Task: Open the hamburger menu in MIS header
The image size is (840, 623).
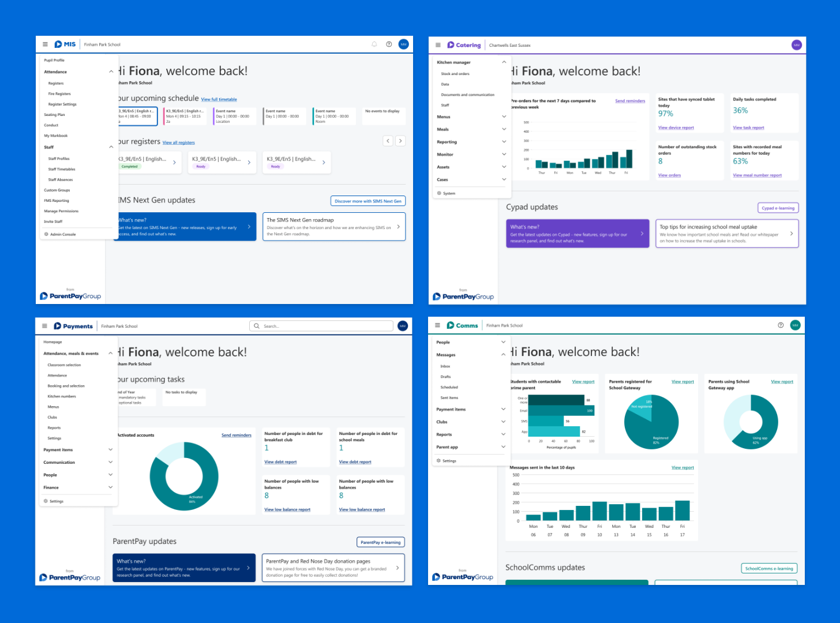Action: pos(45,44)
